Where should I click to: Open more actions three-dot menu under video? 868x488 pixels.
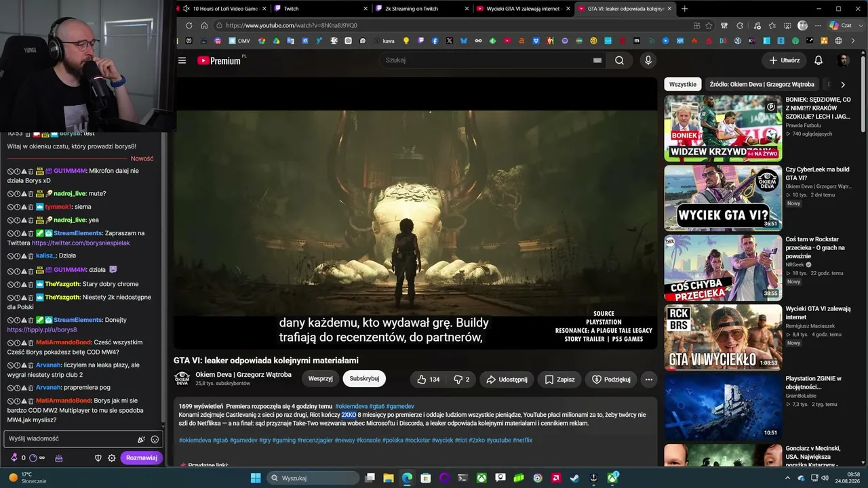(649, 380)
